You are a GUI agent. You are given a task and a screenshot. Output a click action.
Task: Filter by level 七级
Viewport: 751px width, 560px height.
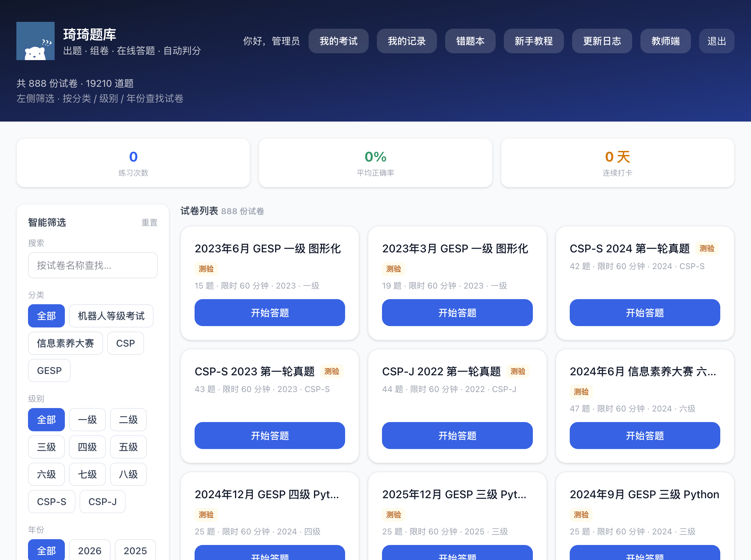(x=87, y=474)
